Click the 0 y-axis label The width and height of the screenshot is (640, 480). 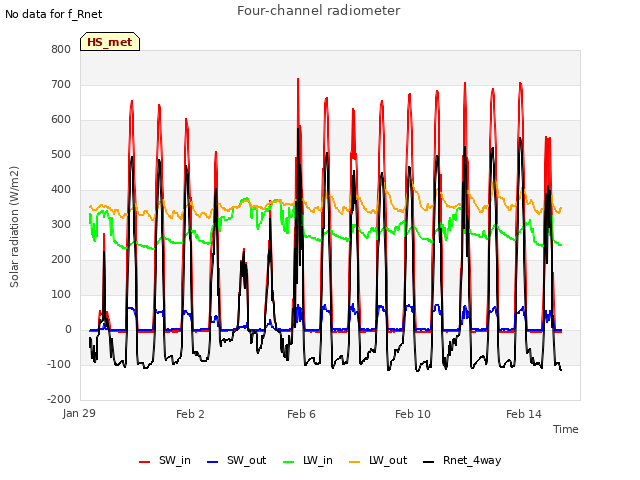(68, 330)
